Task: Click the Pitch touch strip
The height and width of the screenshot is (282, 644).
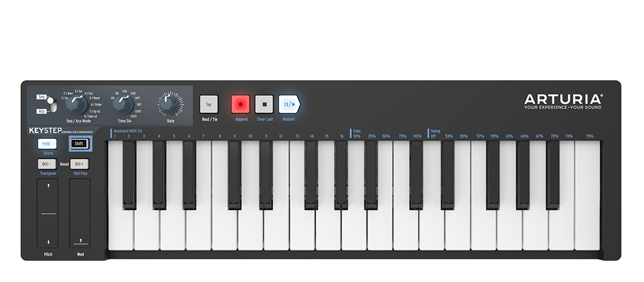Action: pyautogui.click(x=47, y=213)
